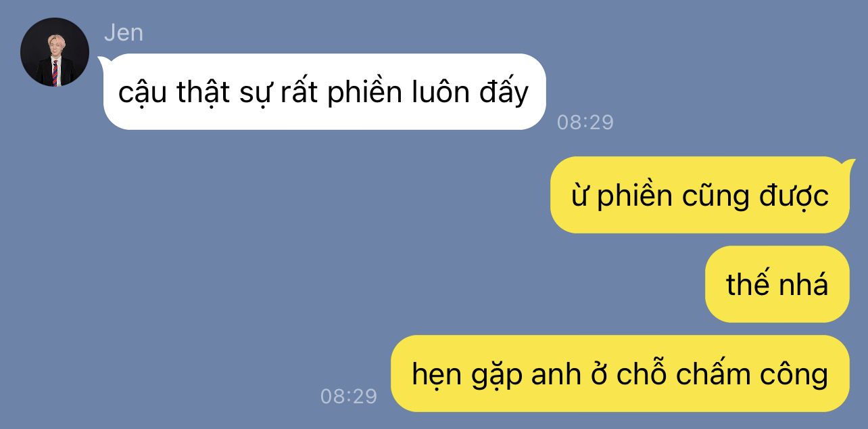Select the "hẹn gặp anh ở chỗ chấm công" bubble
Viewport: 868px width, 429px height.
click(x=620, y=374)
